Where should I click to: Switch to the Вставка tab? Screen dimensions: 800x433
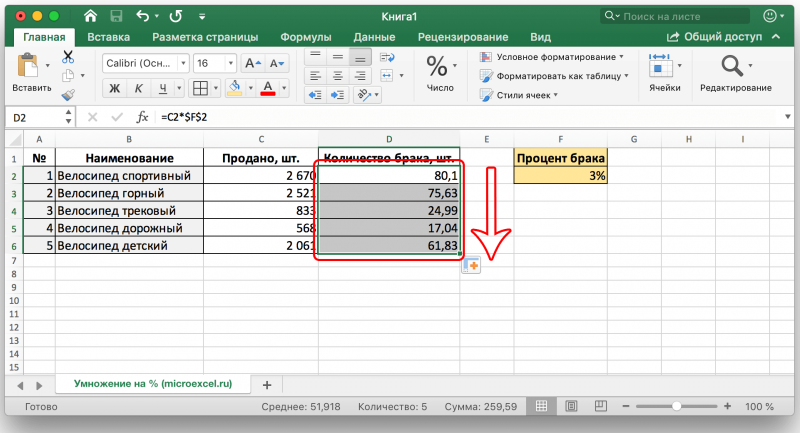108,37
